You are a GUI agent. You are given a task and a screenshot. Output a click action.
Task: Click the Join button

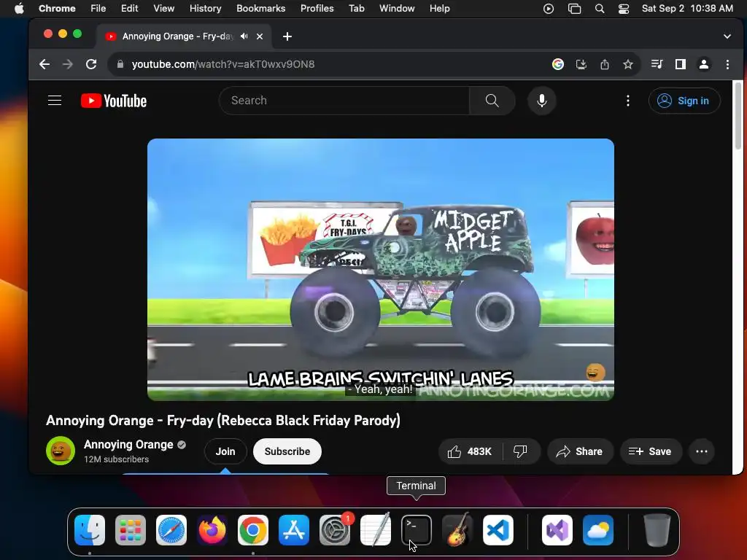(225, 451)
